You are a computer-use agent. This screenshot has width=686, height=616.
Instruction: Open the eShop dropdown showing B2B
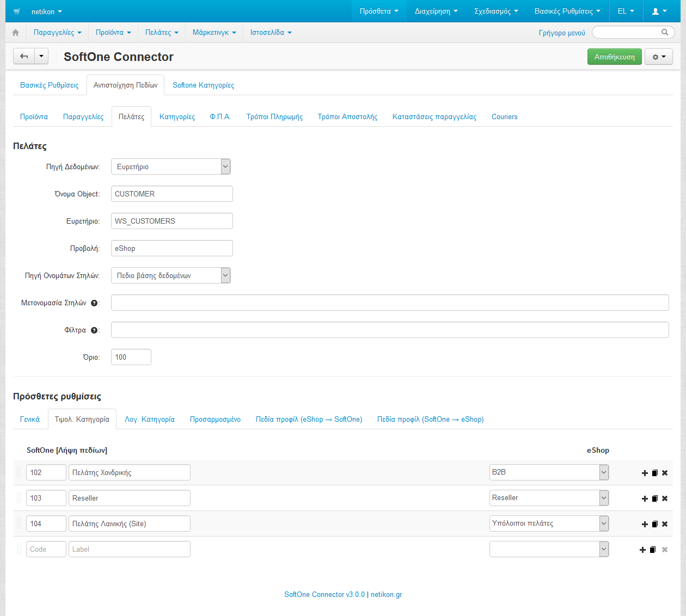tap(549, 472)
